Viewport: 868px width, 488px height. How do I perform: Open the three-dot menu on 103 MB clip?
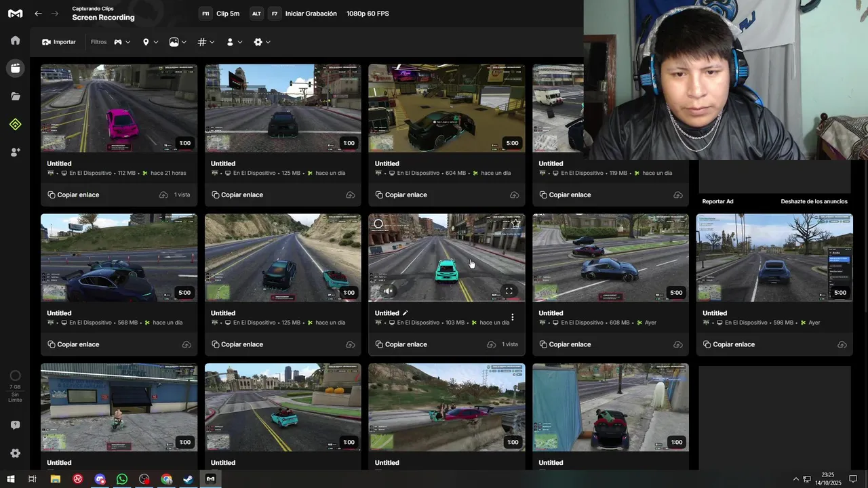513,317
